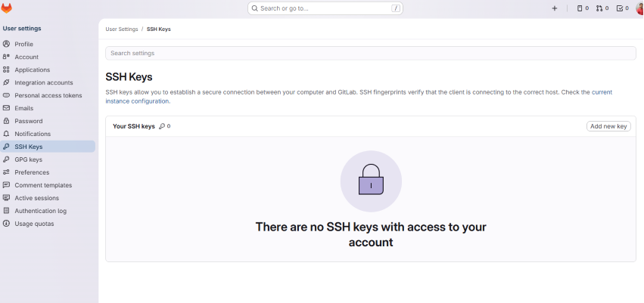Focus the Search settings input

point(370,53)
